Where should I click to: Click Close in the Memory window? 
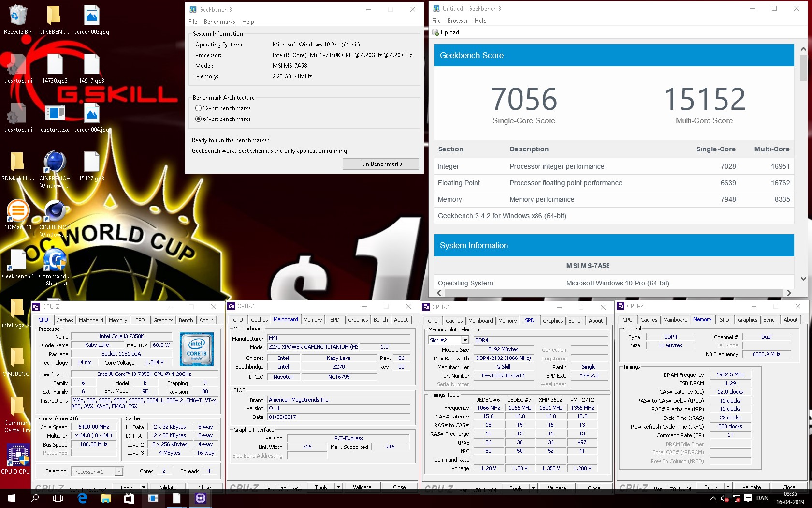(x=789, y=487)
